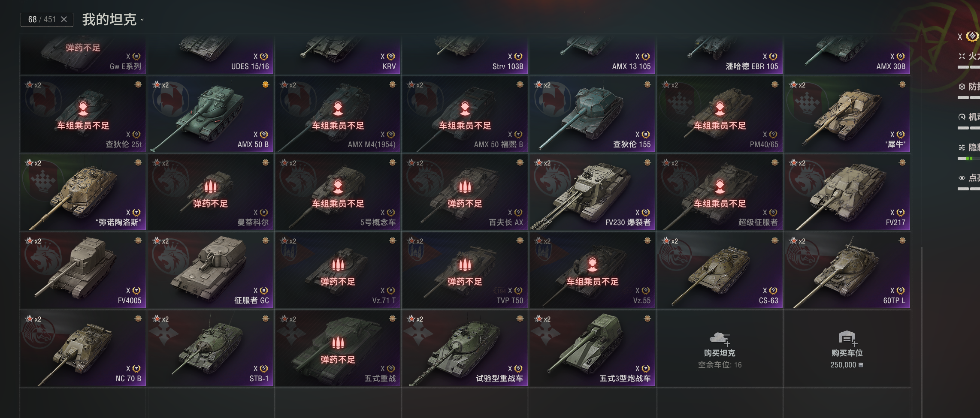Click the x2 star bonus on FV4005
This screenshot has height=418, width=980.
pos(33,241)
